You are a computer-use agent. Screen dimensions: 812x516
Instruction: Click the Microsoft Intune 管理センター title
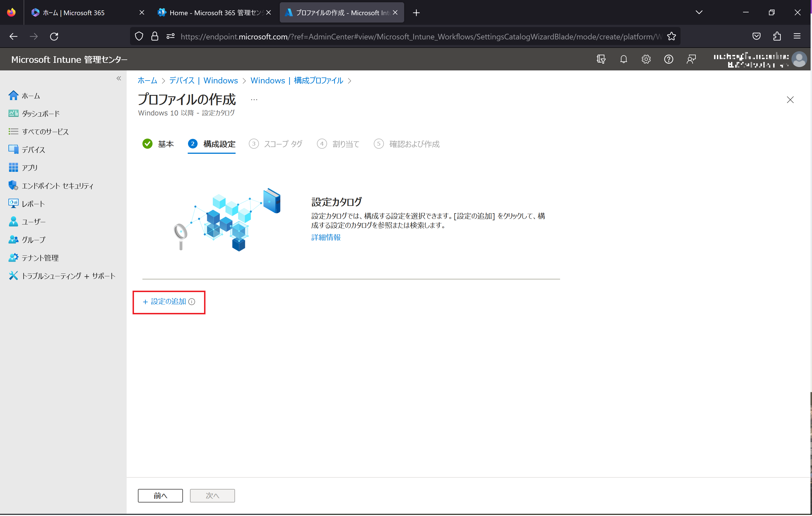pyautogui.click(x=69, y=59)
